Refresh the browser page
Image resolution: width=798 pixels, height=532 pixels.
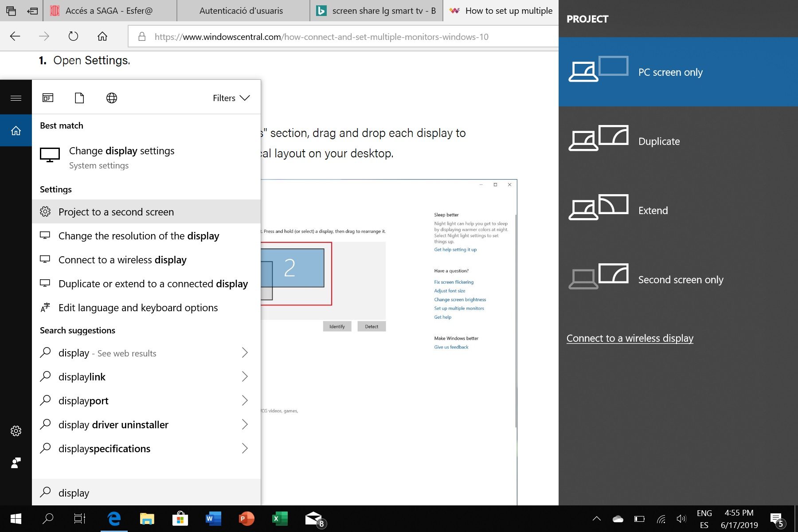[73, 36]
